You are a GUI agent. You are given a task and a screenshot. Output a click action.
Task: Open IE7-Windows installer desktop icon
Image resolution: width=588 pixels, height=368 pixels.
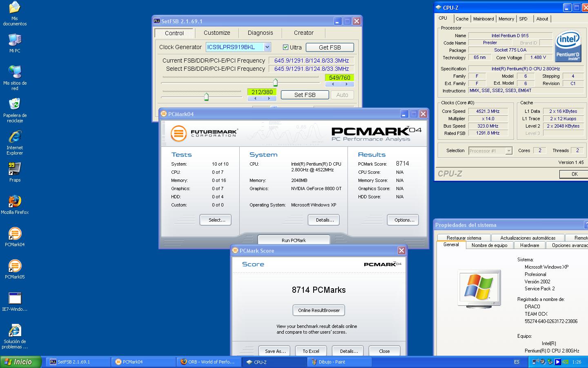tap(15, 301)
